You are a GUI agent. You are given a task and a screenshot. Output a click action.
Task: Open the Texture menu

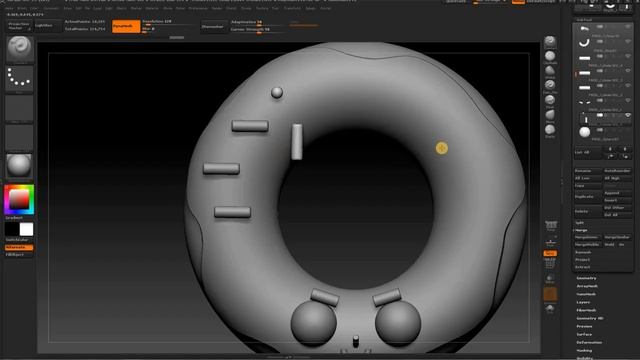point(262,8)
